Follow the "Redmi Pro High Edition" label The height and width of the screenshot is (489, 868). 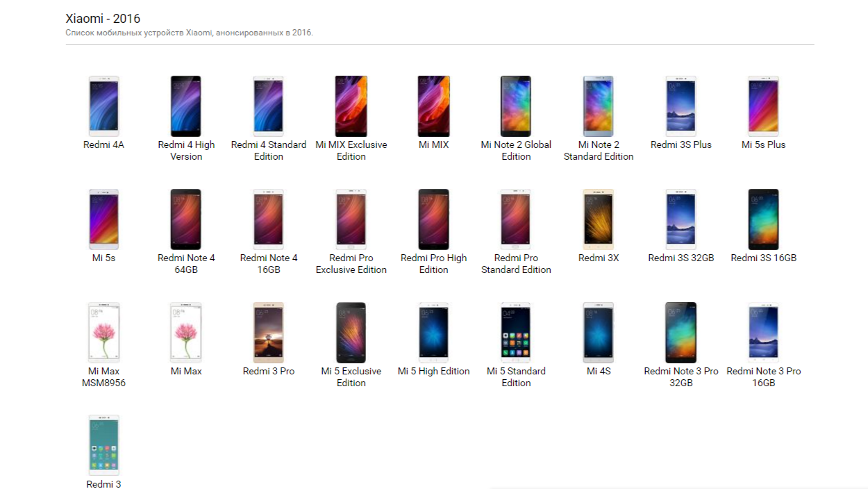(434, 264)
